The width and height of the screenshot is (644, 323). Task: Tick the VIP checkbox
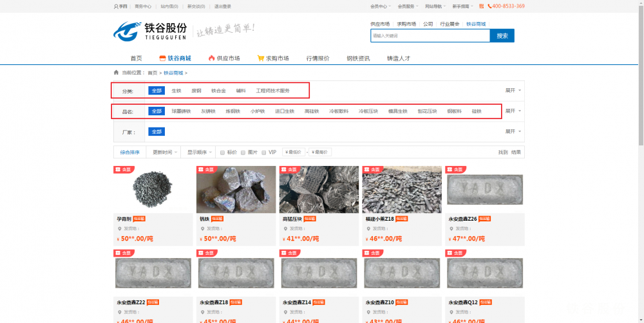[x=264, y=152]
